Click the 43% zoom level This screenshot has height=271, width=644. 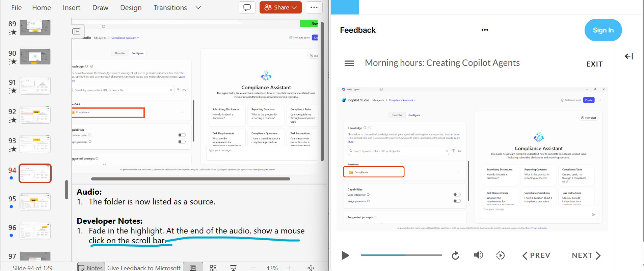coord(272,268)
